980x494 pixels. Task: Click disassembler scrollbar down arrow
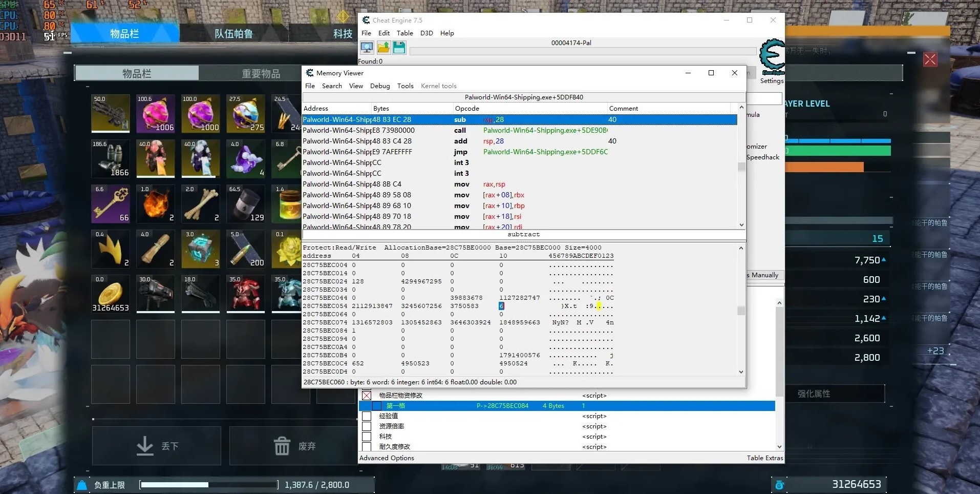(x=741, y=225)
